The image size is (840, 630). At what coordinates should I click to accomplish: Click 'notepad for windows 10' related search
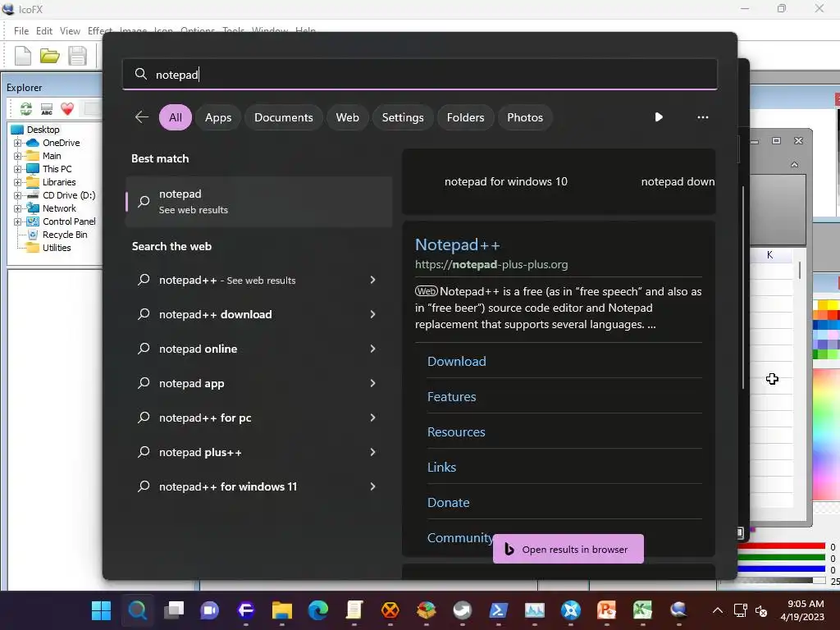tap(505, 181)
